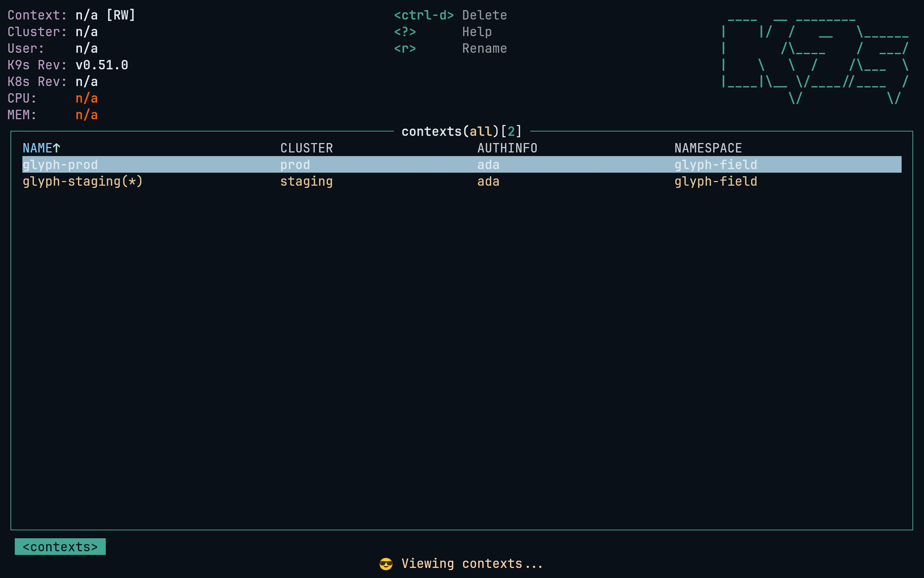Click the orange MEM n/a value

click(x=87, y=115)
